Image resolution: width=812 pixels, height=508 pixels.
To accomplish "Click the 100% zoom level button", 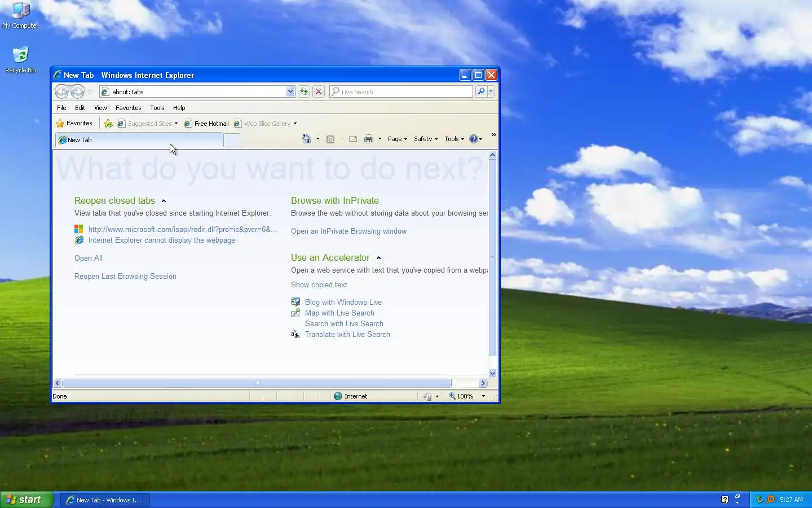I will click(x=462, y=396).
